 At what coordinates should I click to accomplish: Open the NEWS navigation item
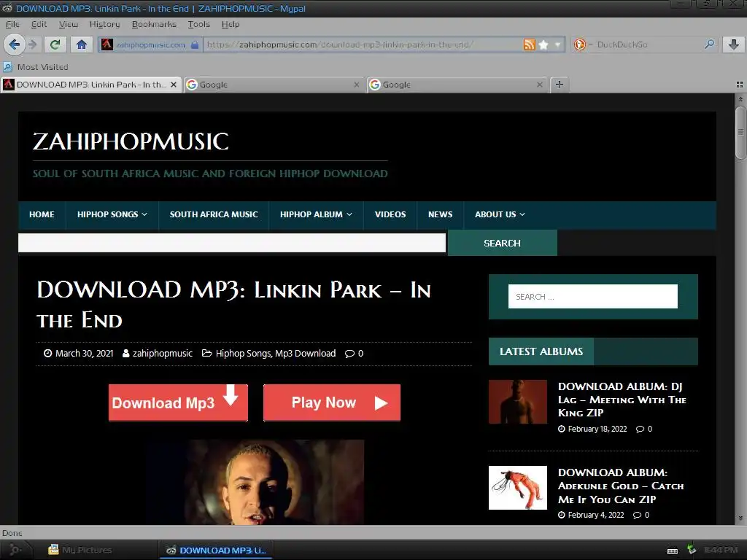[x=440, y=215]
